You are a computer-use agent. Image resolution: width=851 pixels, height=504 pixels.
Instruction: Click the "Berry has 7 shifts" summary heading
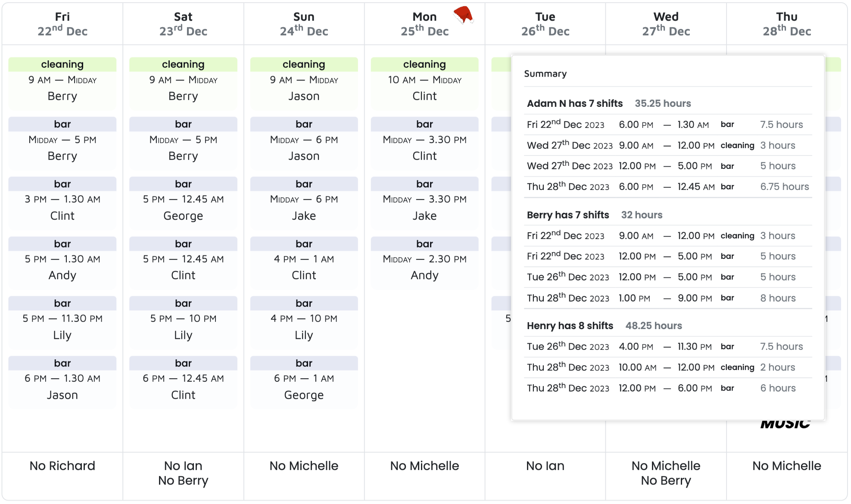coord(568,215)
